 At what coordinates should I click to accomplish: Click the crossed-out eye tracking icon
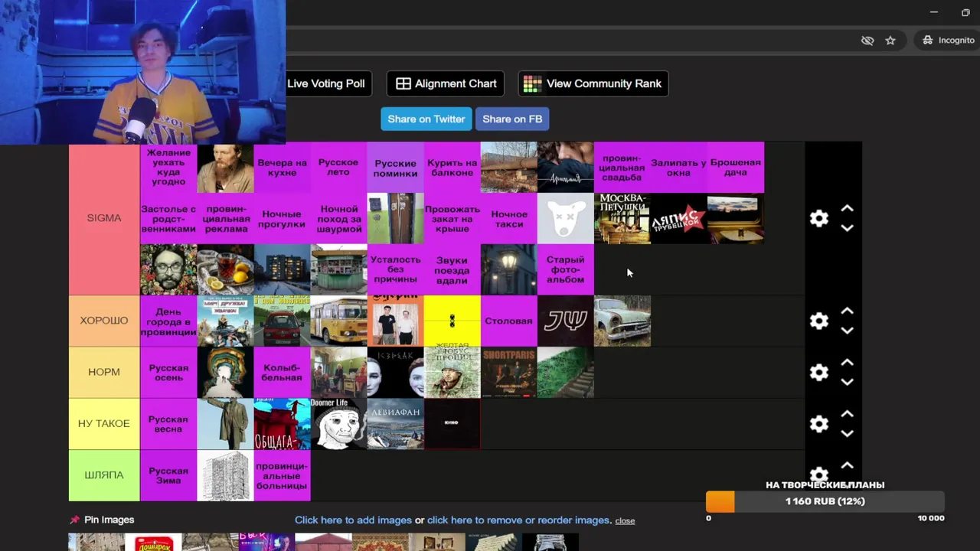[867, 40]
